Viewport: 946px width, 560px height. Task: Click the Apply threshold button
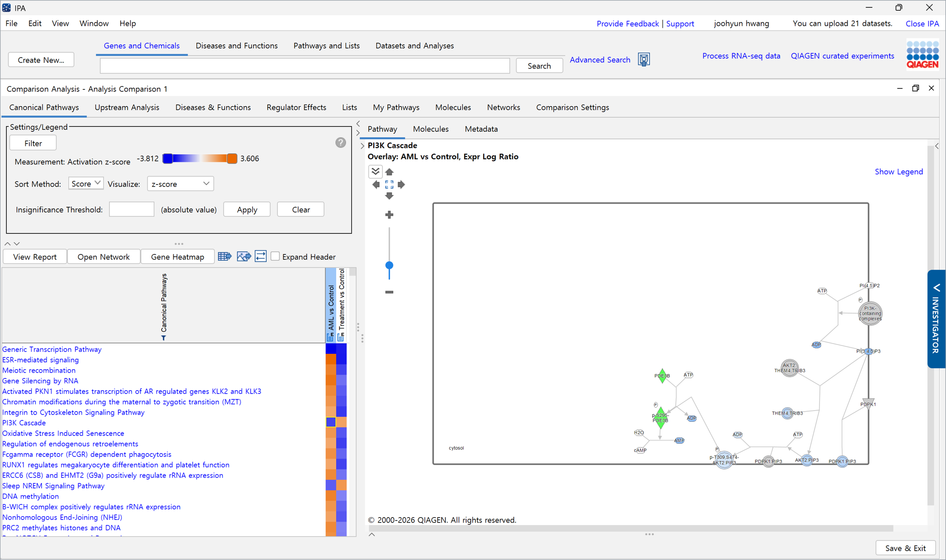[247, 210]
